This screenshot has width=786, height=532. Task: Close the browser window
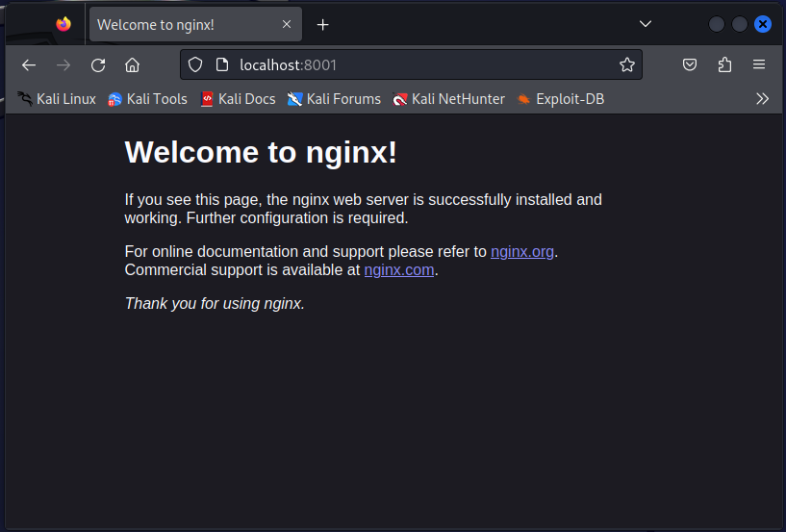[763, 24]
